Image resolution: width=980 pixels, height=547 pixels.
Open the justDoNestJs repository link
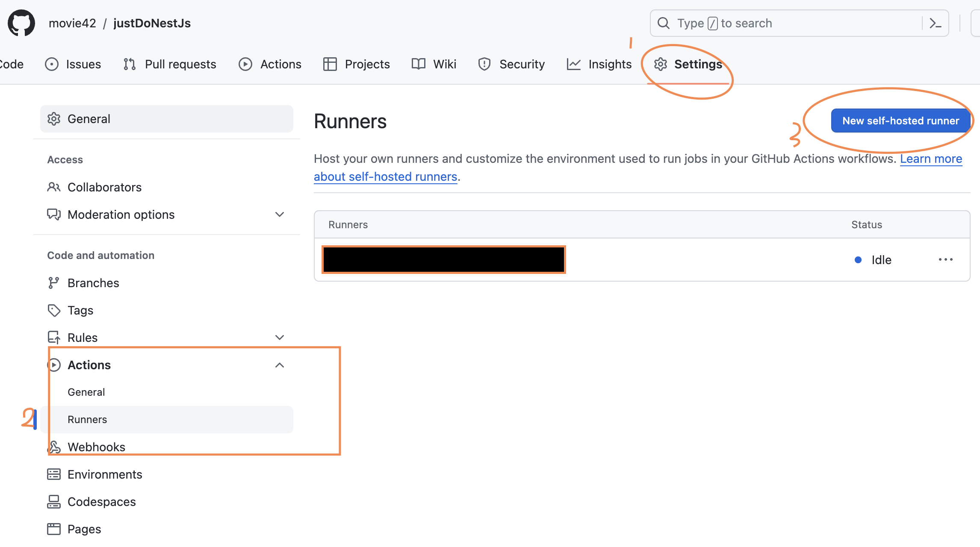(x=152, y=23)
